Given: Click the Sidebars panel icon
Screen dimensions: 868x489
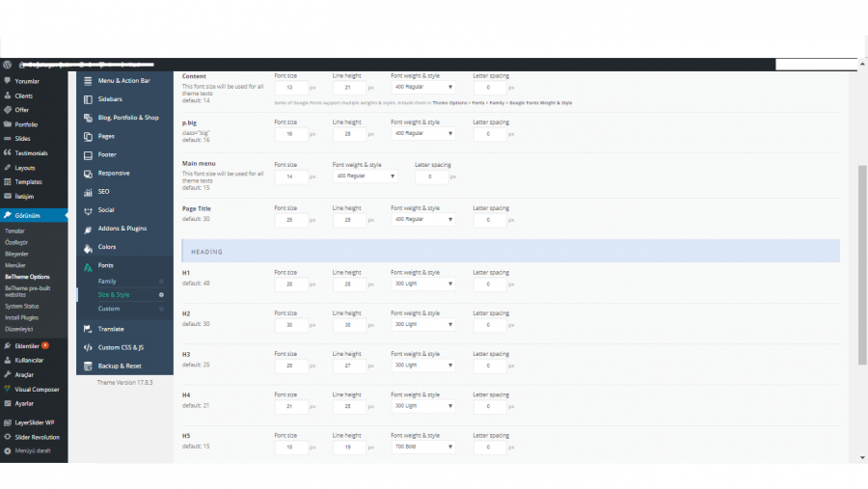Looking at the screenshot, I should pyautogui.click(x=88, y=99).
